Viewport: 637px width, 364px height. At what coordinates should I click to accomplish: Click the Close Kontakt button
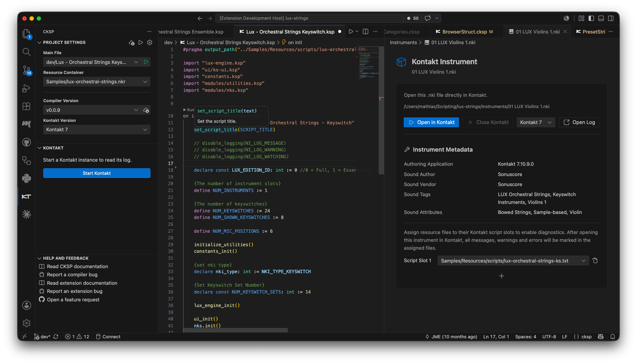[x=488, y=122]
